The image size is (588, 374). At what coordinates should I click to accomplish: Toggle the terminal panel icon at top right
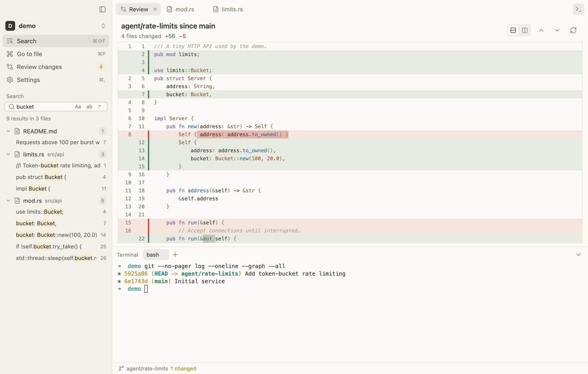pyautogui.click(x=578, y=9)
